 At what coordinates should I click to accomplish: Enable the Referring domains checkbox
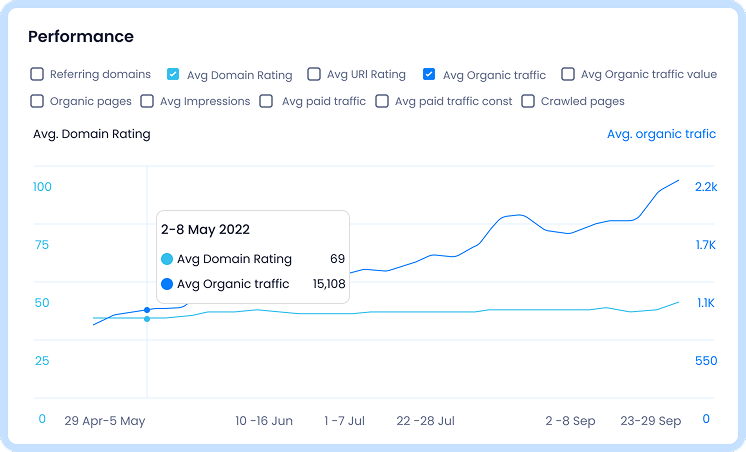(37, 74)
